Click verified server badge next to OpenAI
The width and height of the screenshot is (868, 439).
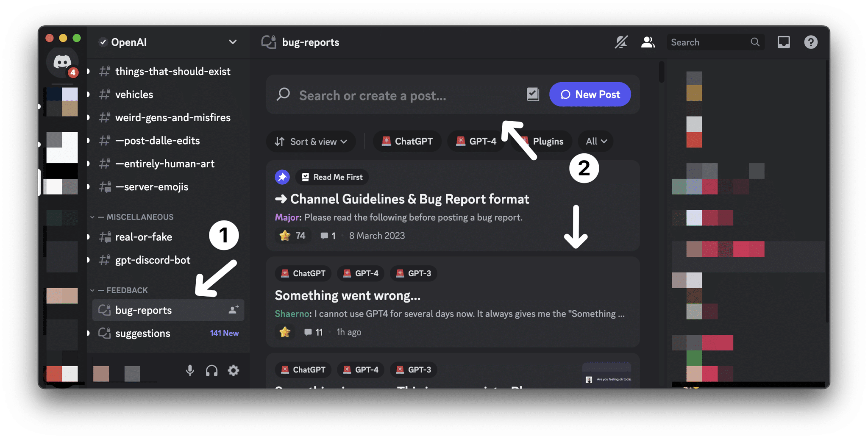pos(103,42)
